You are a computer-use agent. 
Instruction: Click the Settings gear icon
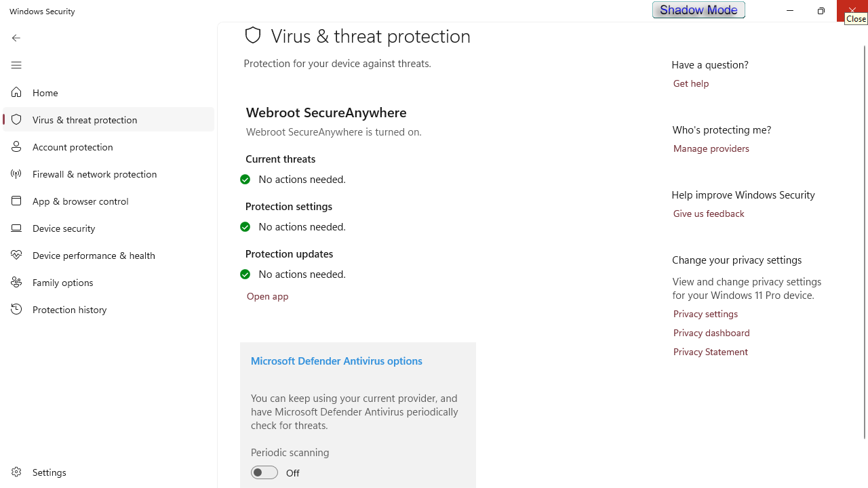16,472
